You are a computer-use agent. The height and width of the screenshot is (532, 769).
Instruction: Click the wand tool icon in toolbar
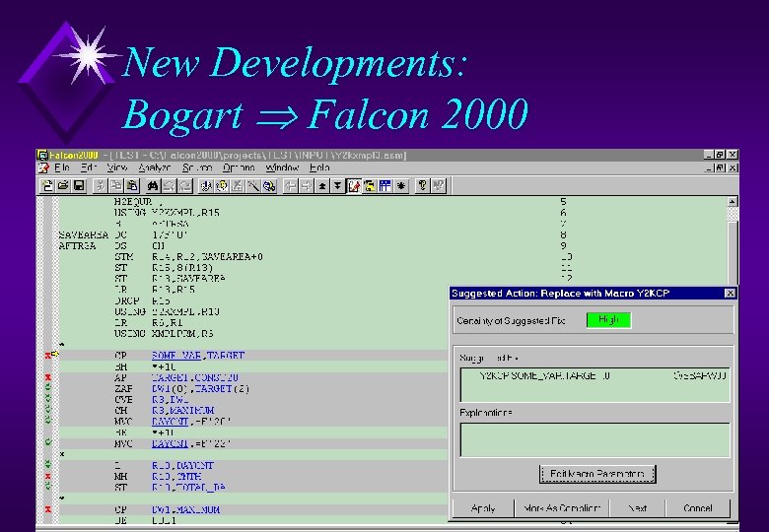coord(253,185)
